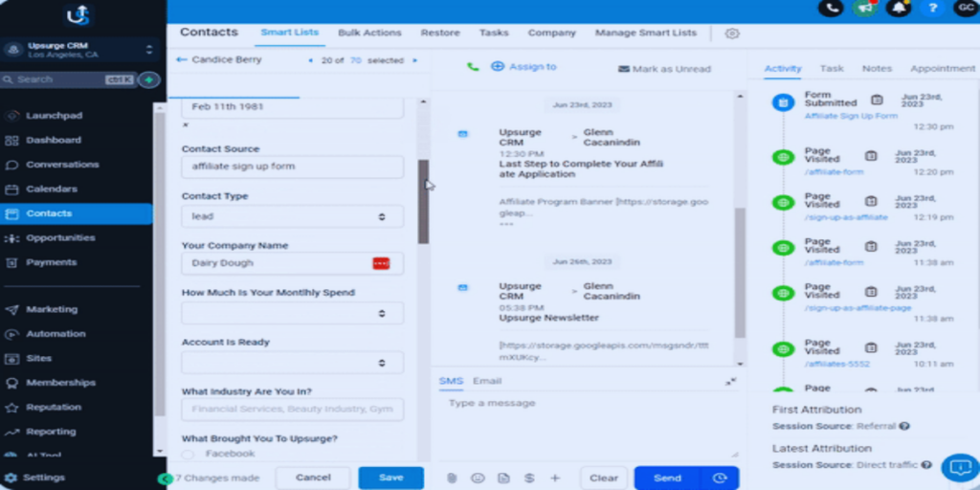Screen dimensions: 980x490
Task: Click Mark as Unread
Action: pos(664,69)
